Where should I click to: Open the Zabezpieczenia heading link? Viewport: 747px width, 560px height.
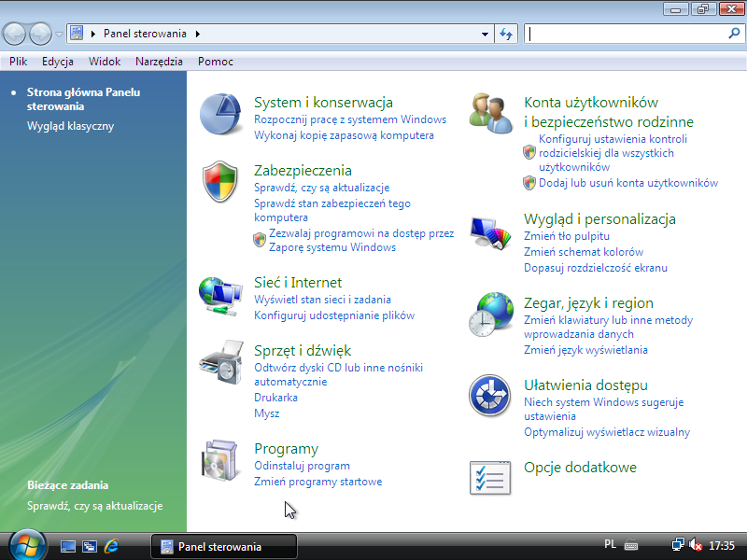pyautogui.click(x=303, y=171)
